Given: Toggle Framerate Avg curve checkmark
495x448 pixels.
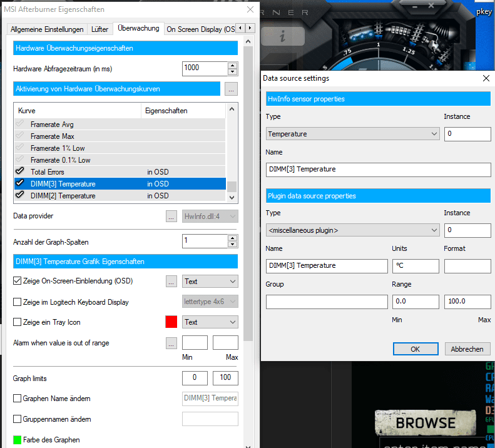Looking at the screenshot, I should (x=19, y=123).
